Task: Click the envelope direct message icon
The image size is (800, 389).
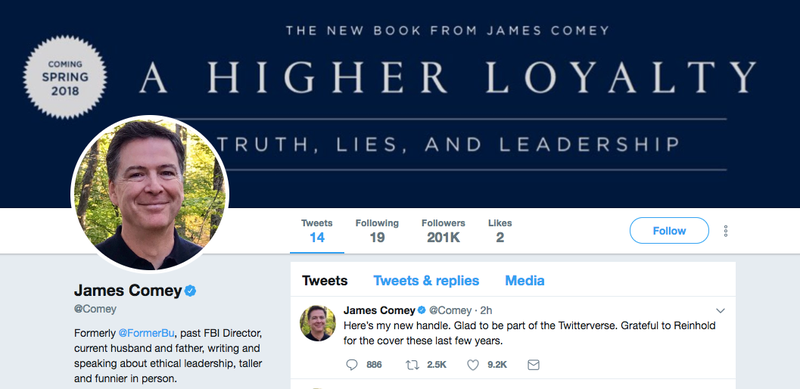Action: (x=533, y=364)
